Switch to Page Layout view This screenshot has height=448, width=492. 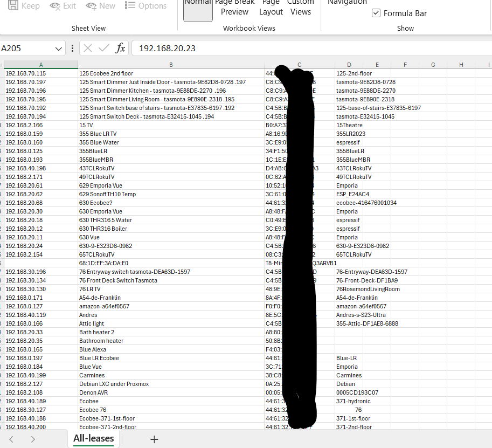click(271, 8)
